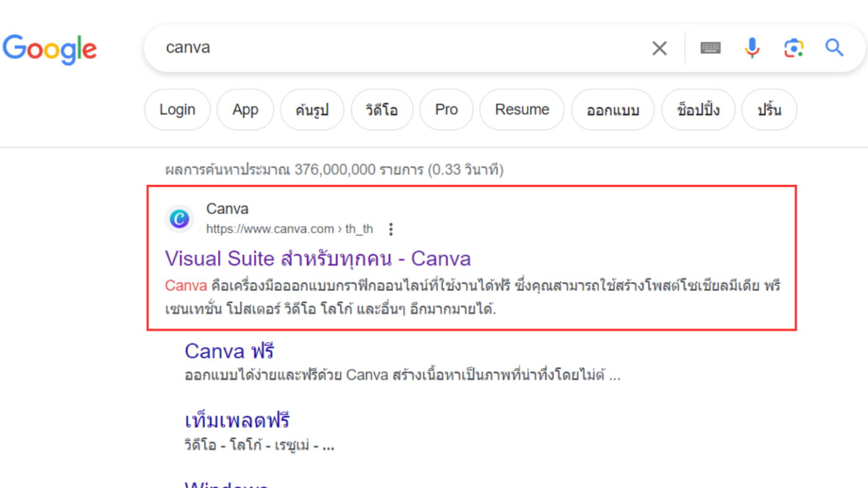
Task: Activate the Resume filter chip
Action: tap(521, 109)
